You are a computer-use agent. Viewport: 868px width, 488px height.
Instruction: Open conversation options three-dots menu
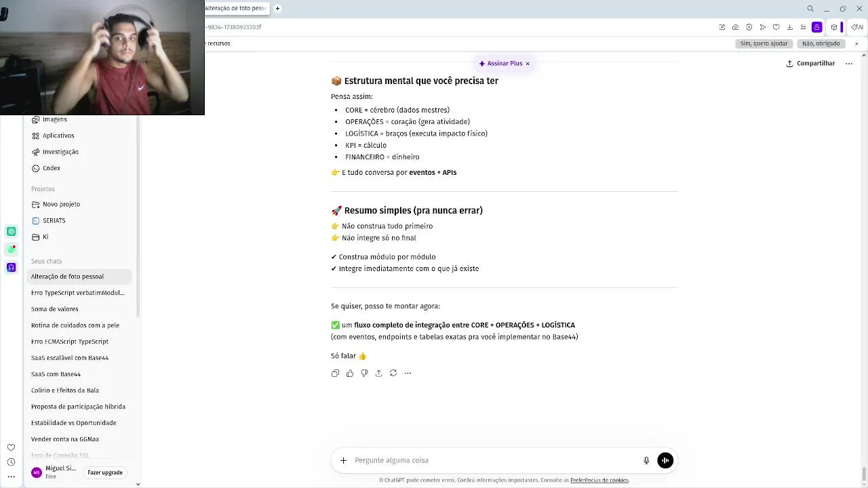pyautogui.click(x=848, y=63)
